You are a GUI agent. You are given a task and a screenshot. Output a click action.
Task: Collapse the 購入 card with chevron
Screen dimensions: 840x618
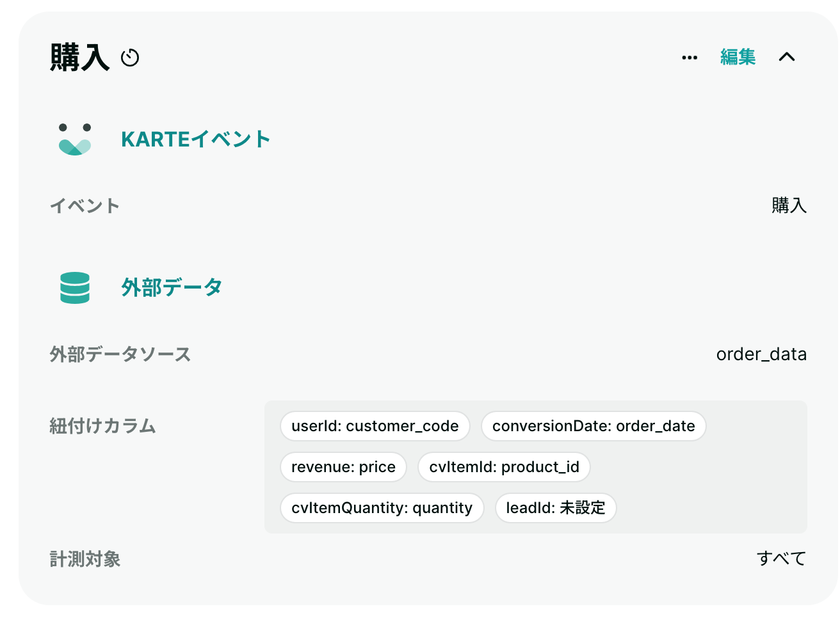787,57
